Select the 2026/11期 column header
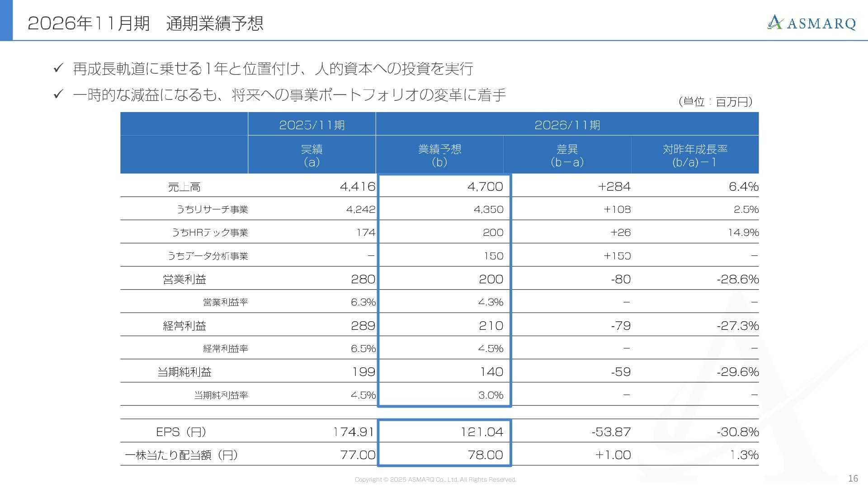This screenshot has width=868, height=488. pyautogui.click(x=567, y=124)
